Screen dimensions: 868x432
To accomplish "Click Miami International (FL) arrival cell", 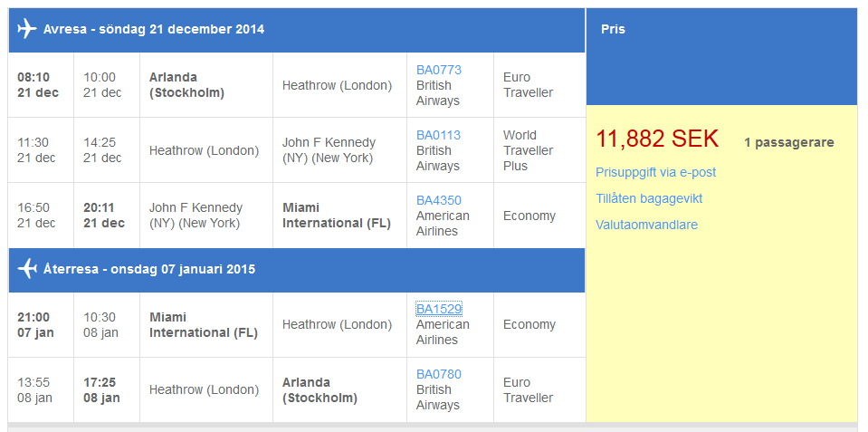I will click(x=339, y=216).
